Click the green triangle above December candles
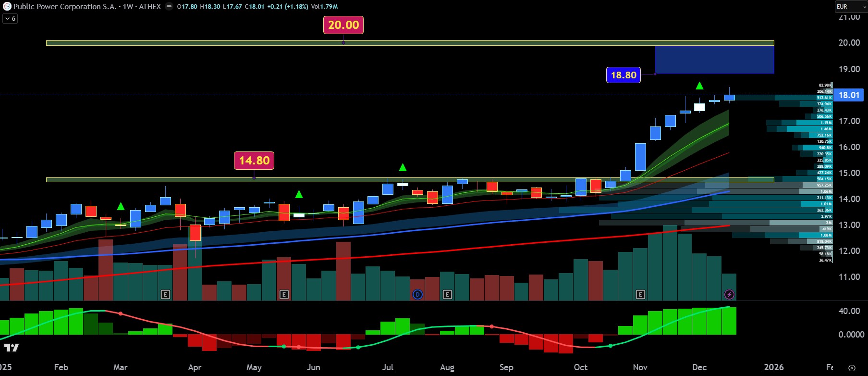The height and width of the screenshot is (376, 868). pyautogui.click(x=699, y=86)
